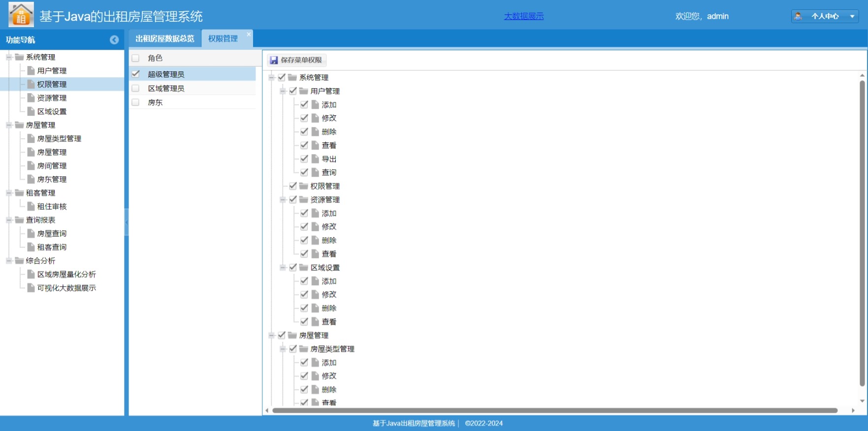Click the 系统管理 folder icon in navigation
Viewport: 868px width, 431px height.
[x=20, y=57]
